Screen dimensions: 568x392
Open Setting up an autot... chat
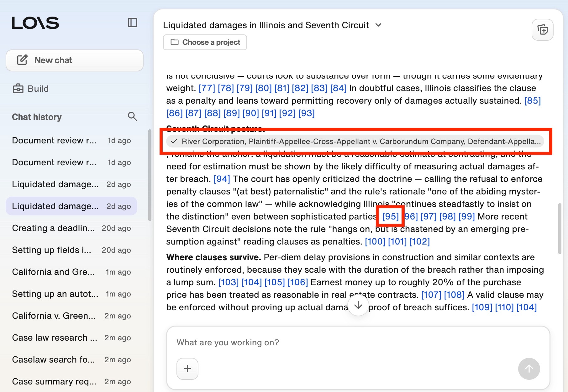71,294
